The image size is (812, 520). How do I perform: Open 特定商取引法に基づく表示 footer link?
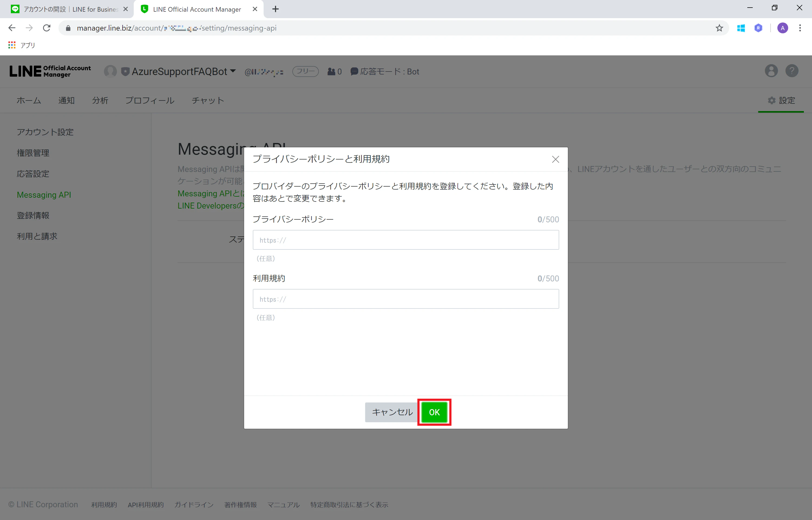pyautogui.click(x=349, y=505)
